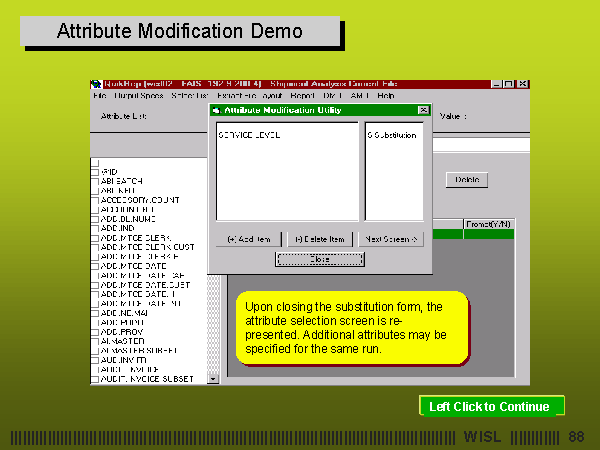The image size is (600, 450).
Task: Close the Attribute Modification Utility dialog with X
Action: pos(423,110)
